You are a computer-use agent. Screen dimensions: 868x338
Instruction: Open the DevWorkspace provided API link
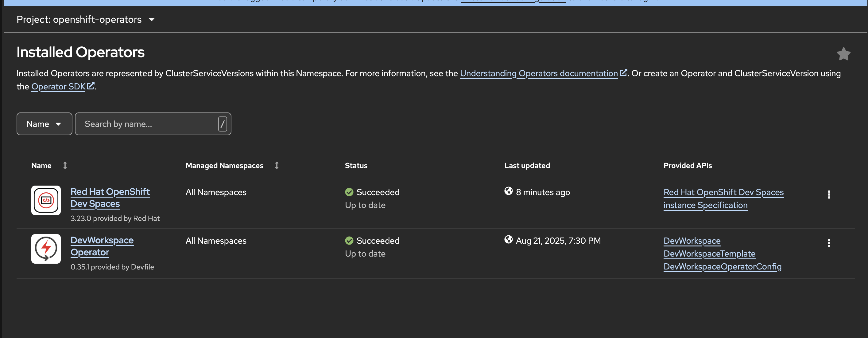coord(692,241)
